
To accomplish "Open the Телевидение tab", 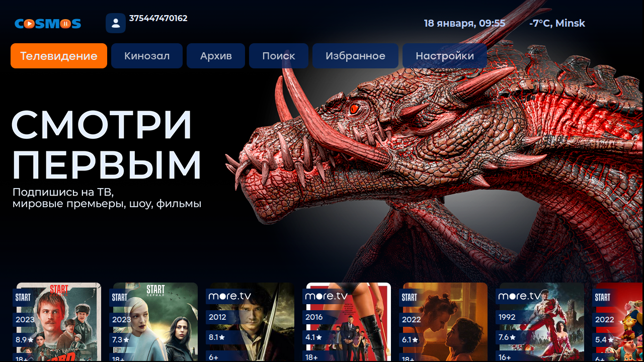I will click(59, 56).
